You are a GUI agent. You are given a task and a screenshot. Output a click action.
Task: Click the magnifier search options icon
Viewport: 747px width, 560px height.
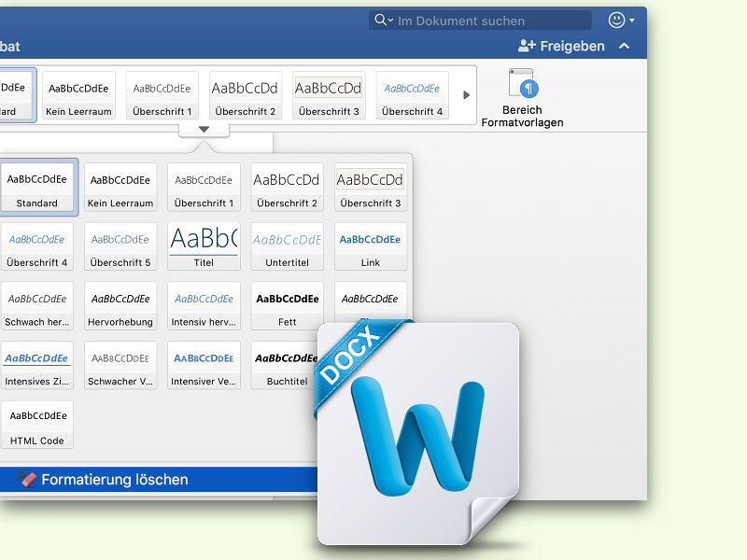click(384, 20)
